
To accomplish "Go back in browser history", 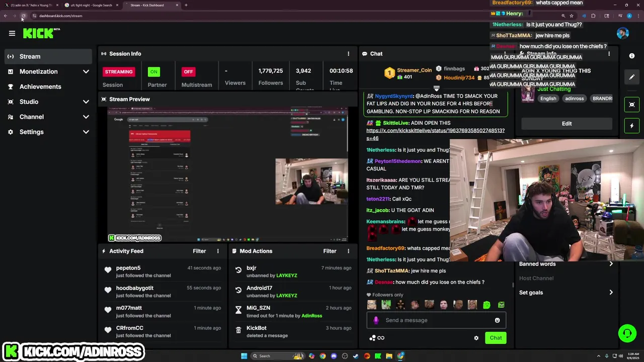I will [x=6, y=16].
